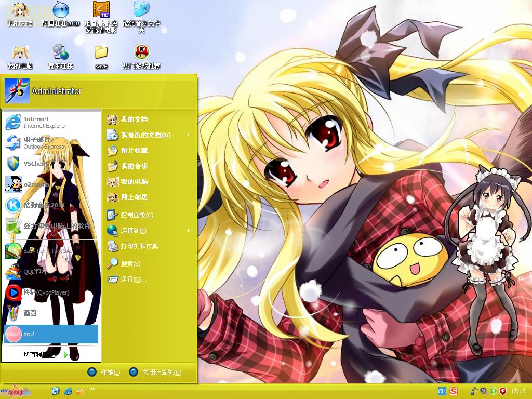
Task: Open the save folder on desktop
Action: (x=101, y=57)
